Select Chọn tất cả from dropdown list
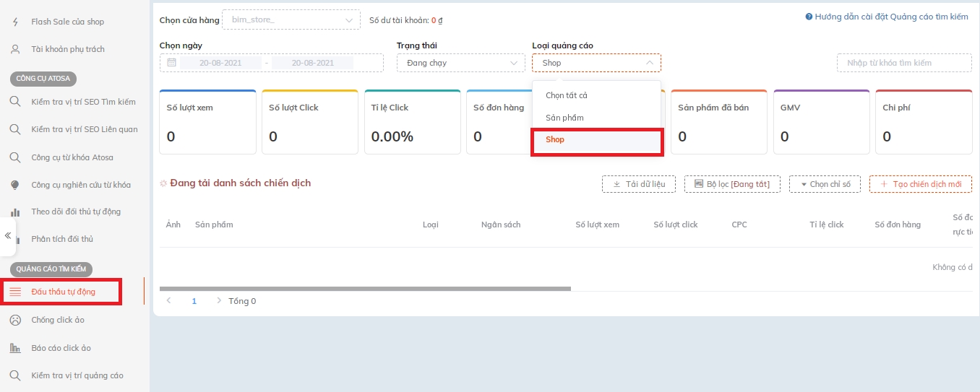The height and width of the screenshot is (392, 980). (x=566, y=95)
